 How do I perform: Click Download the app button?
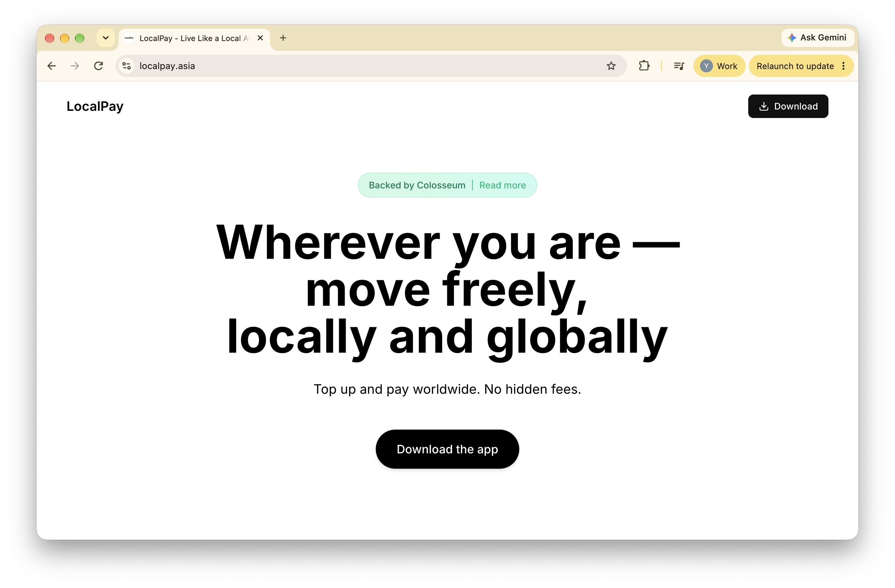tap(447, 449)
